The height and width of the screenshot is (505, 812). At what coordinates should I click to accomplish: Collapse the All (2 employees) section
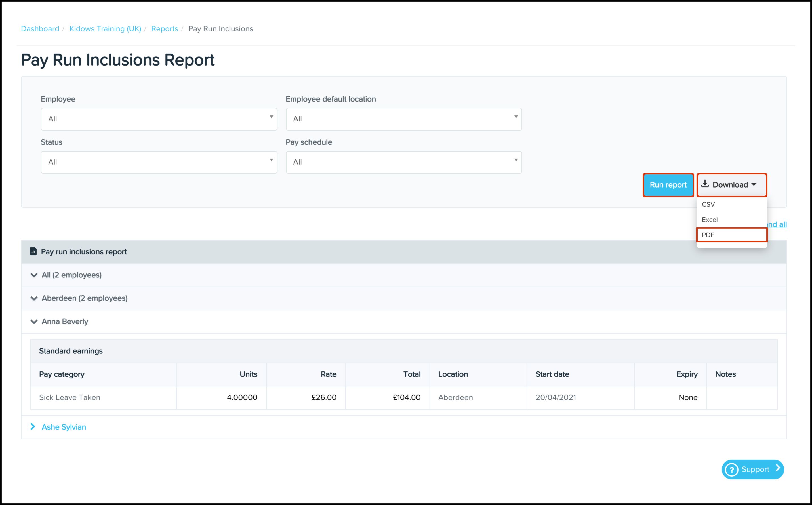point(34,275)
